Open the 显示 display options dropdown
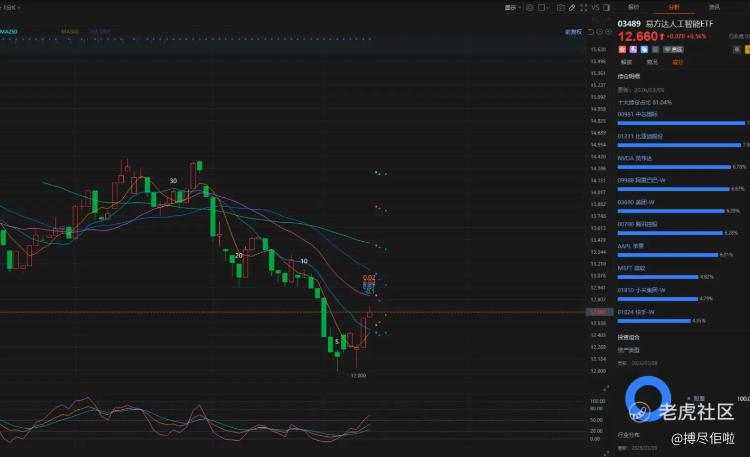Viewport: 750px width, 457px height. 513,8
